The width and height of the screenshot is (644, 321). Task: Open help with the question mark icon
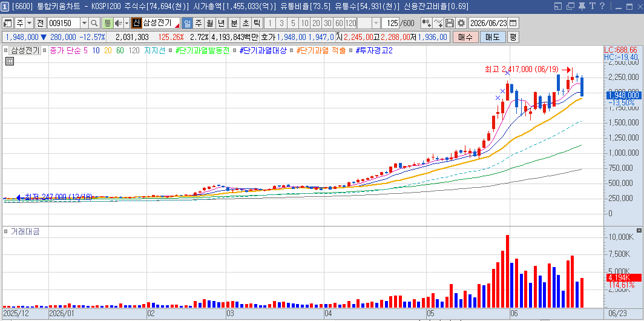click(602, 6)
